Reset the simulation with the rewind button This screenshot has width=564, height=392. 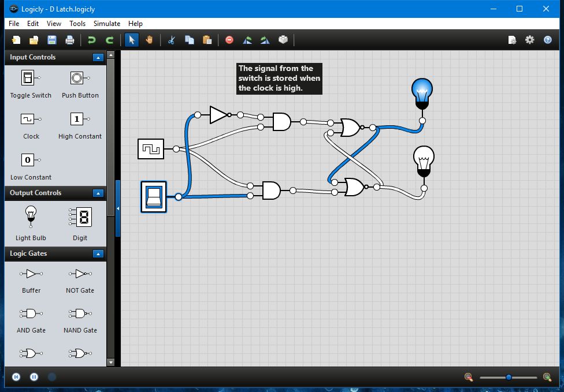click(16, 377)
